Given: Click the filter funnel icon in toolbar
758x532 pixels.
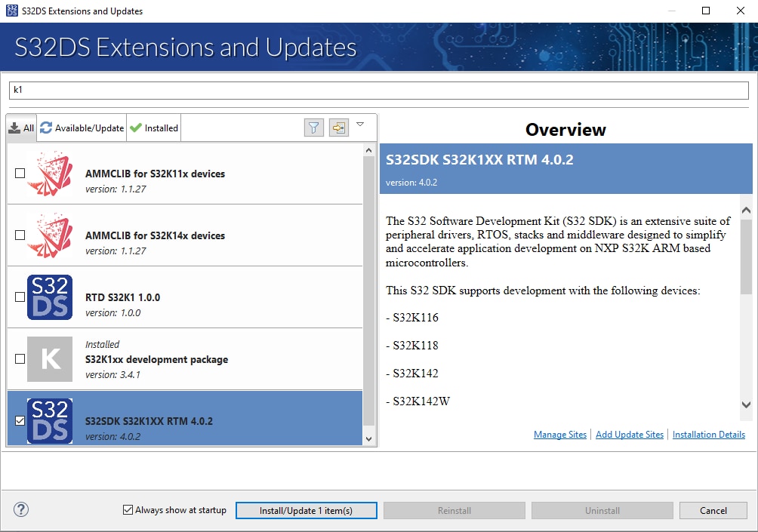Looking at the screenshot, I should [x=313, y=128].
